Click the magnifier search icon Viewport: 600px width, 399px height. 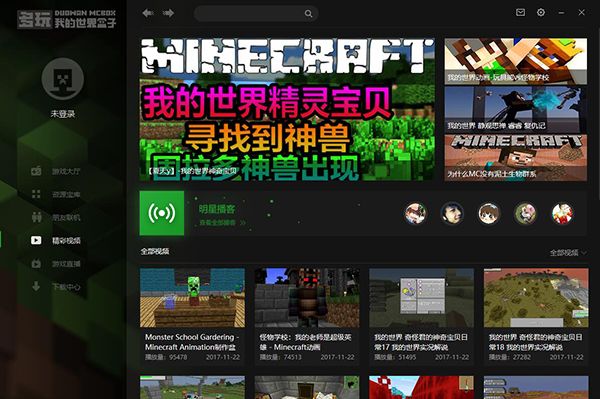[x=308, y=14]
